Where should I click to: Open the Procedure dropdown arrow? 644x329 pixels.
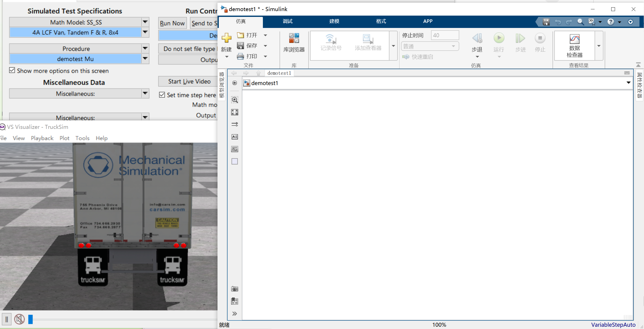coord(145,48)
